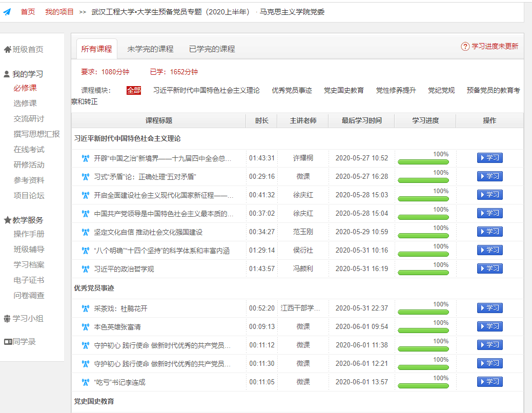The image size is (532, 413).
Task: Click the progress bar for 坚定文化自信
Action: 423,236
